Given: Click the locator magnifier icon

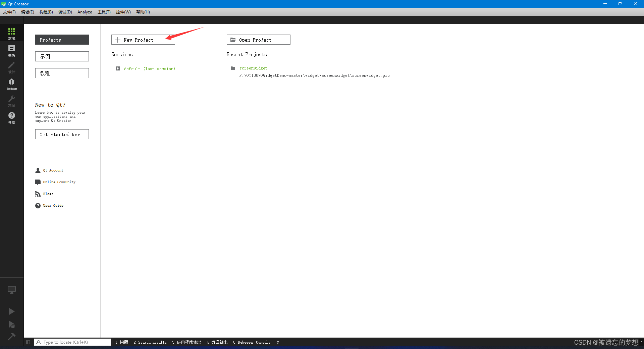Looking at the screenshot, I should [39, 342].
